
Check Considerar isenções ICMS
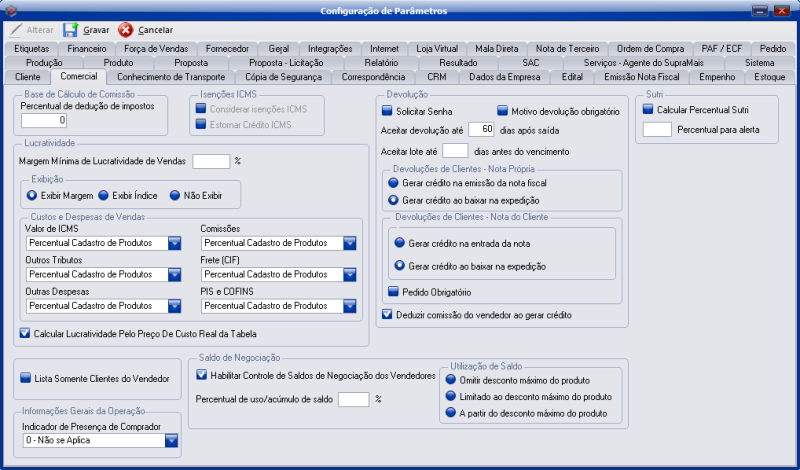[201, 109]
